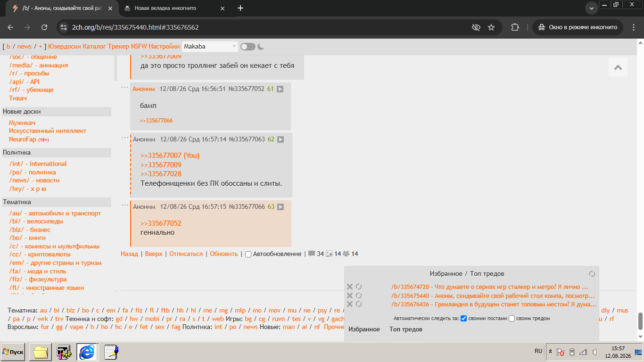Bookmark this page with the star icon

[491, 27]
